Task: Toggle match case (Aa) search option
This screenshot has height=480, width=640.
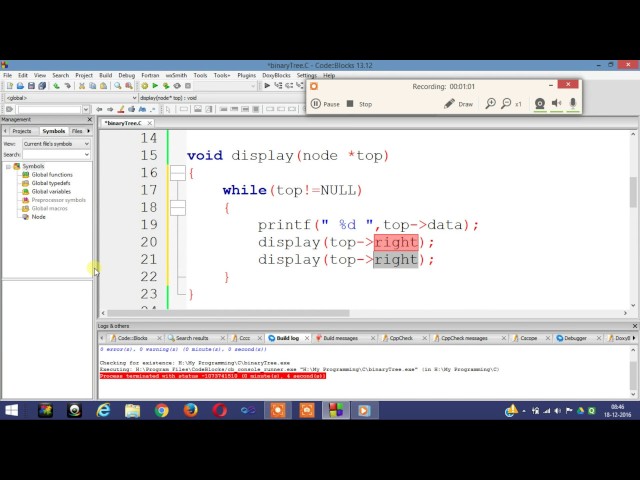Action: (x=142, y=109)
